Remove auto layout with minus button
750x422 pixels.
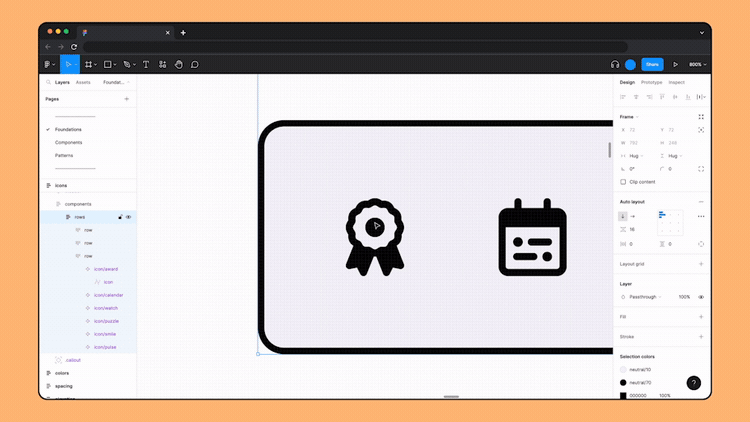701,202
